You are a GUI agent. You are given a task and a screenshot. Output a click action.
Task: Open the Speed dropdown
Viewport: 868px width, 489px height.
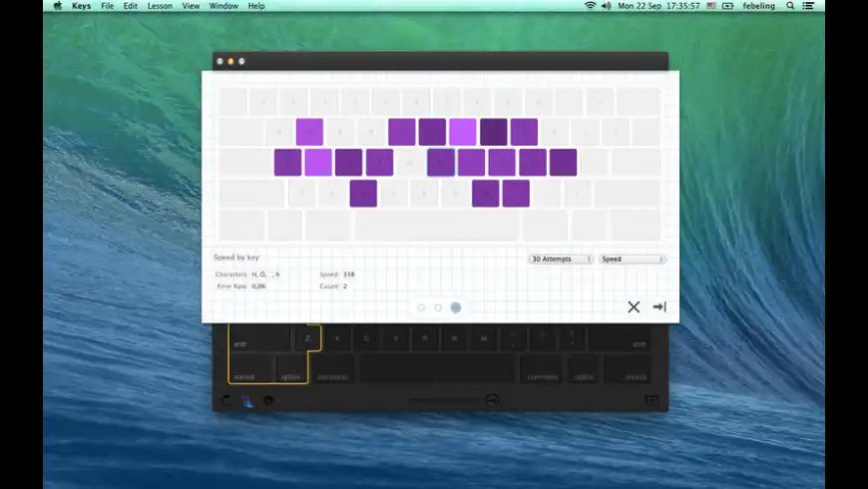pos(633,259)
